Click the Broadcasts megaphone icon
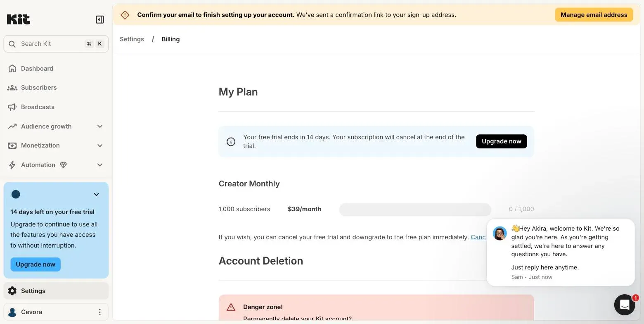 coord(12,107)
